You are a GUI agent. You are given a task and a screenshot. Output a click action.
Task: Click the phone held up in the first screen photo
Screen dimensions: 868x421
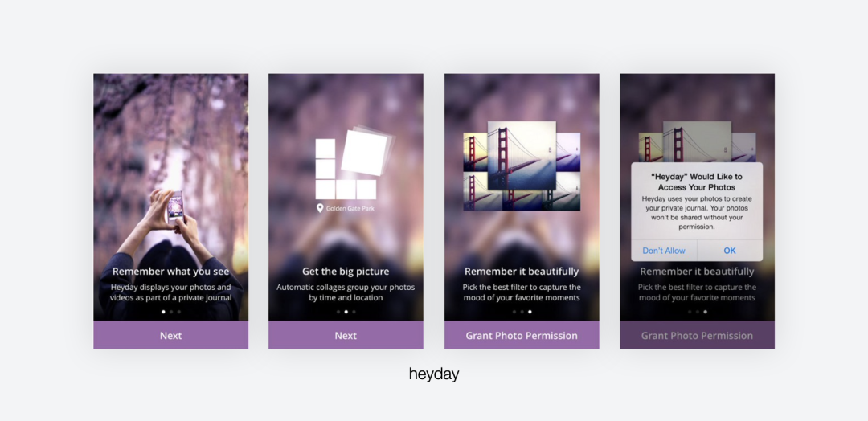pos(175,206)
